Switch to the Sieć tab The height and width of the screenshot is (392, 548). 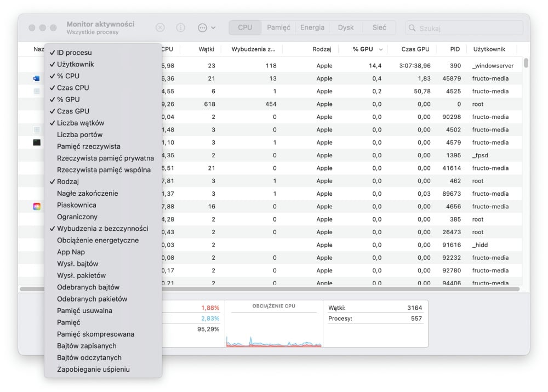[379, 27]
